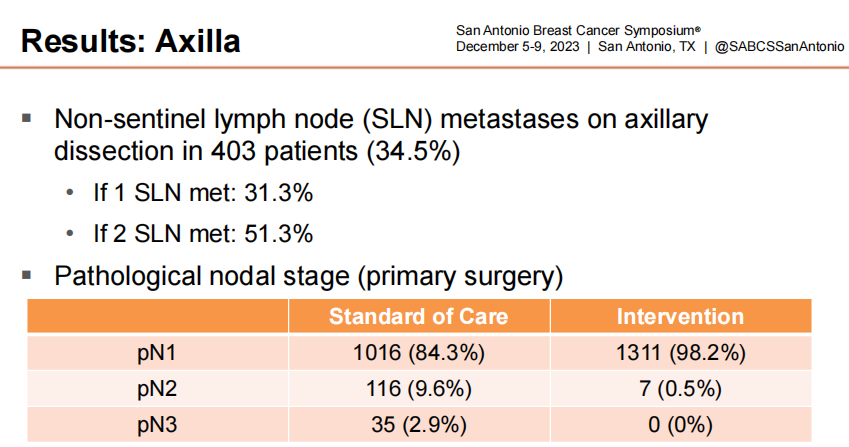The height and width of the screenshot is (447, 849).
Task: Click the "Standard of Care" column header
Action: point(418,317)
